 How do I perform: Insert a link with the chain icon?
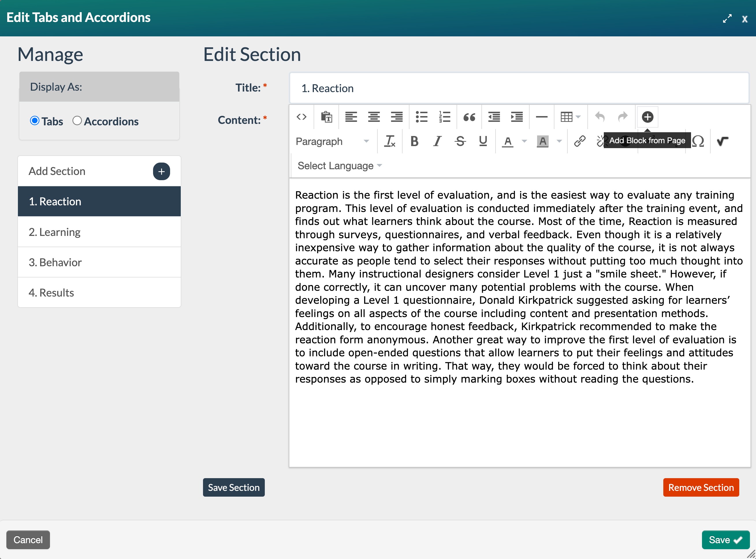coord(580,141)
